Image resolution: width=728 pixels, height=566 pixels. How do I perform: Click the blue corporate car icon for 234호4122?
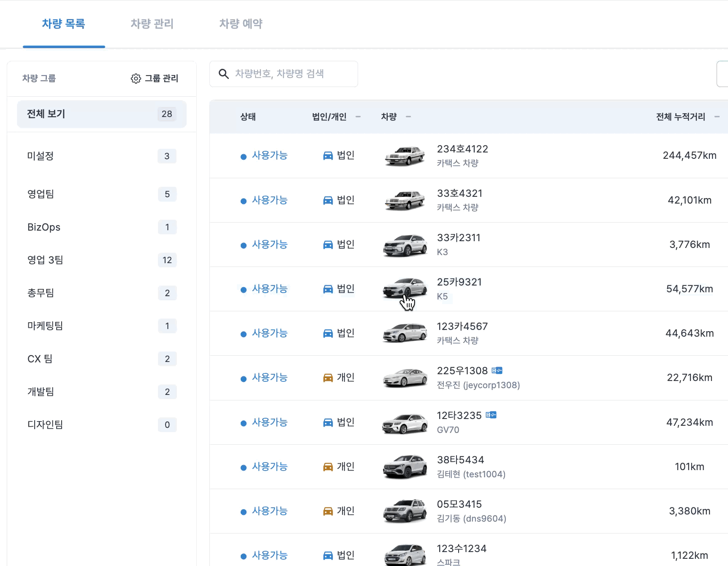click(x=328, y=156)
